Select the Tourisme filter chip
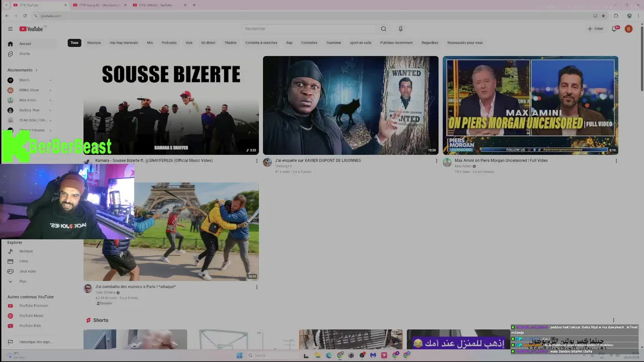Screen dimensions: 644x362 334,43
